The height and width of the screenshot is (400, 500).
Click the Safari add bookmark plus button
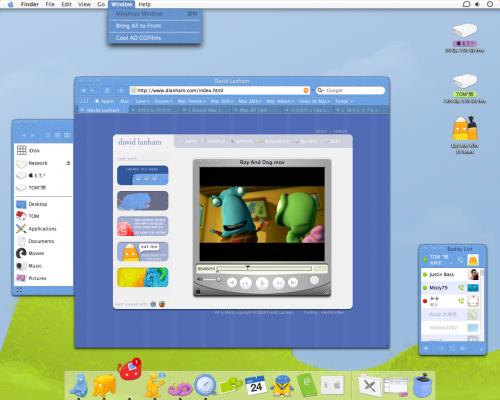(121, 91)
